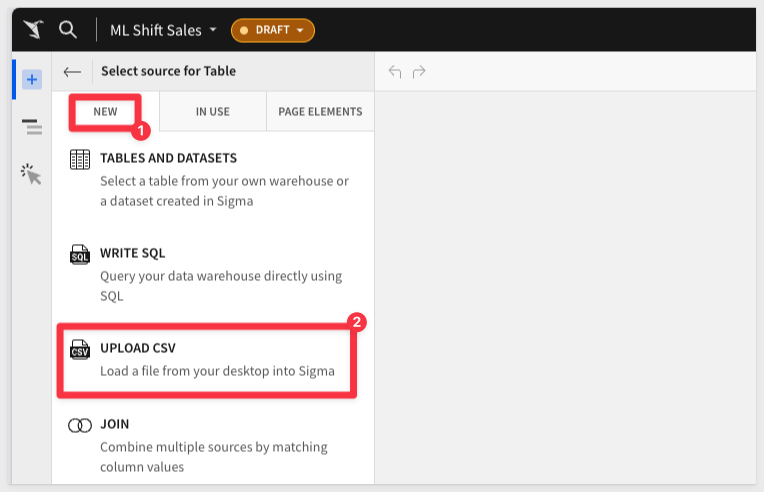Open the PAGE ELEMENTS tab
The height and width of the screenshot is (492, 764).
[x=320, y=111]
